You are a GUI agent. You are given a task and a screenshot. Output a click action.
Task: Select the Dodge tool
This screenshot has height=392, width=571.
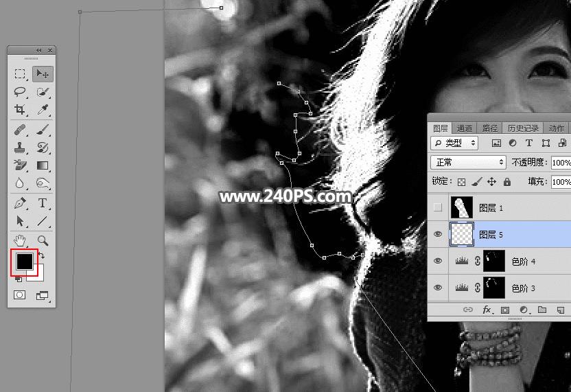[x=43, y=183]
